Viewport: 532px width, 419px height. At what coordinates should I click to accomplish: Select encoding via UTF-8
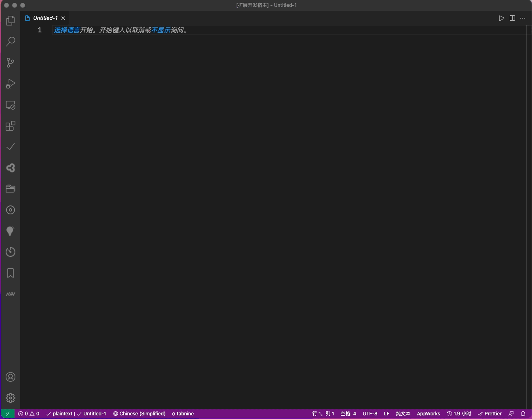tap(370, 414)
